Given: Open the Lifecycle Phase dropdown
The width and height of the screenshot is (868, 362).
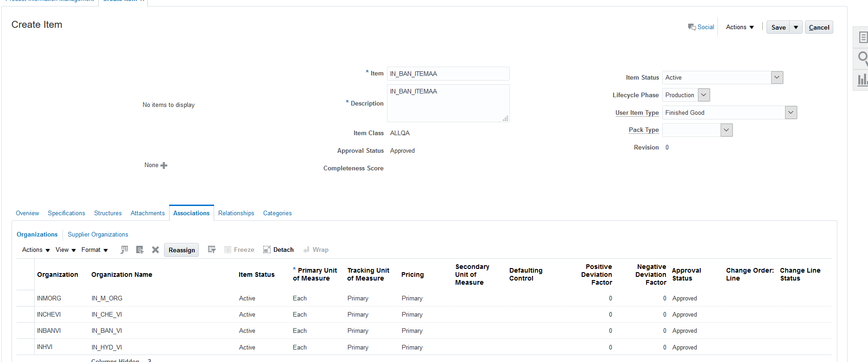Looking at the screenshot, I should point(703,95).
